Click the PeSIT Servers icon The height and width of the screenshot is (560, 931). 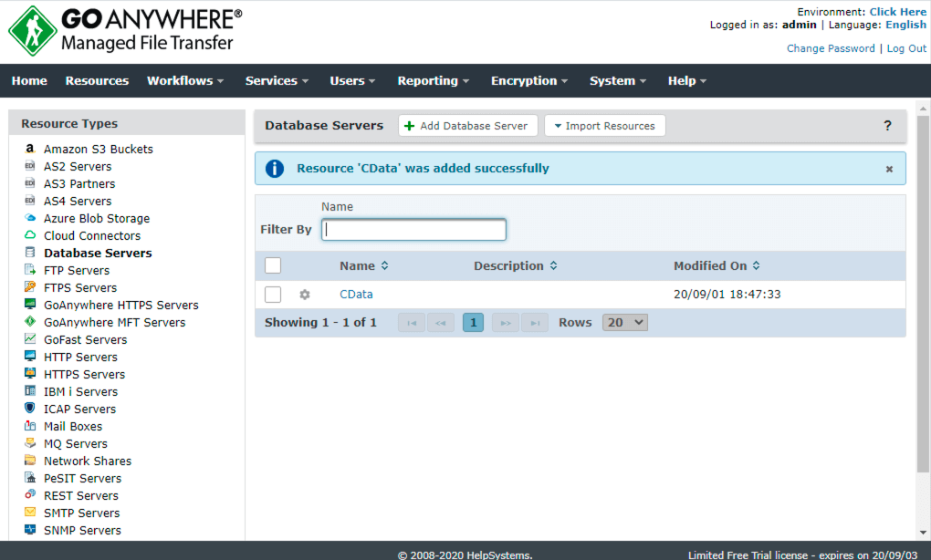[x=30, y=477]
